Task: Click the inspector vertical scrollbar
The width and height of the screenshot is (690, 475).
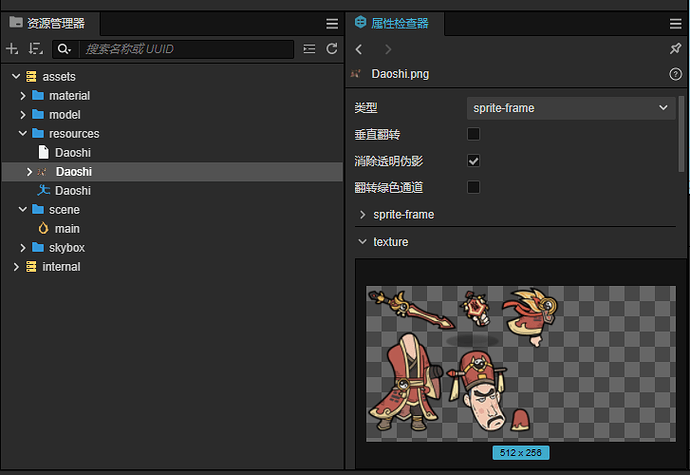Action: [x=681, y=134]
